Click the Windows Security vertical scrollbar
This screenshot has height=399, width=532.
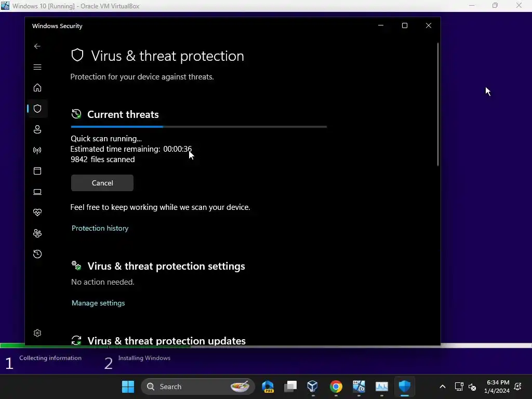point(437,104)
